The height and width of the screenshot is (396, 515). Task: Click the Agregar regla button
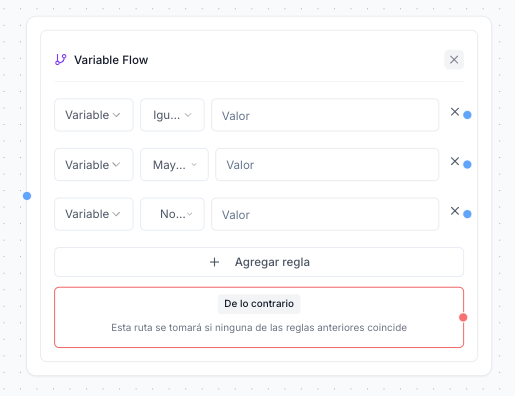coord(259,262)
